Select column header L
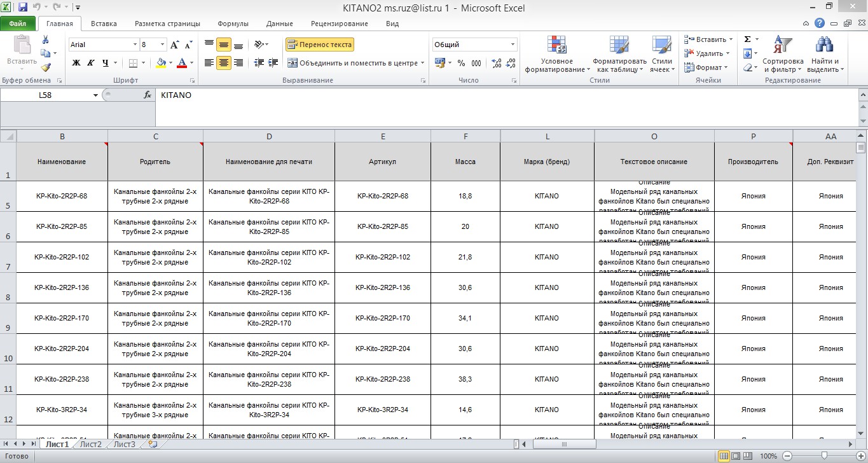 [547, 136]
